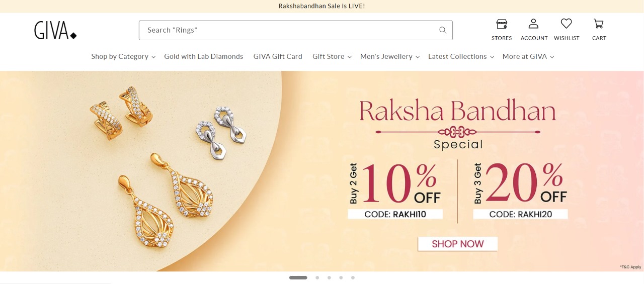The width and height of the screenshot is (644, 284).
Task: Open Men's Jewellery dropdown
Action: [x=390, y=56]
